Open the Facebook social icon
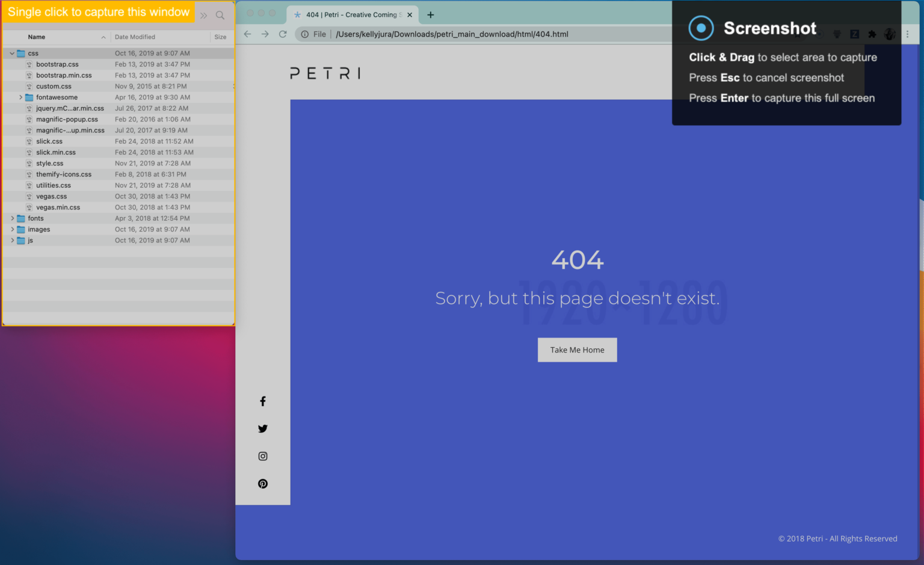The height and width of the screenshot is (565, 924). (x=263, y=401)
